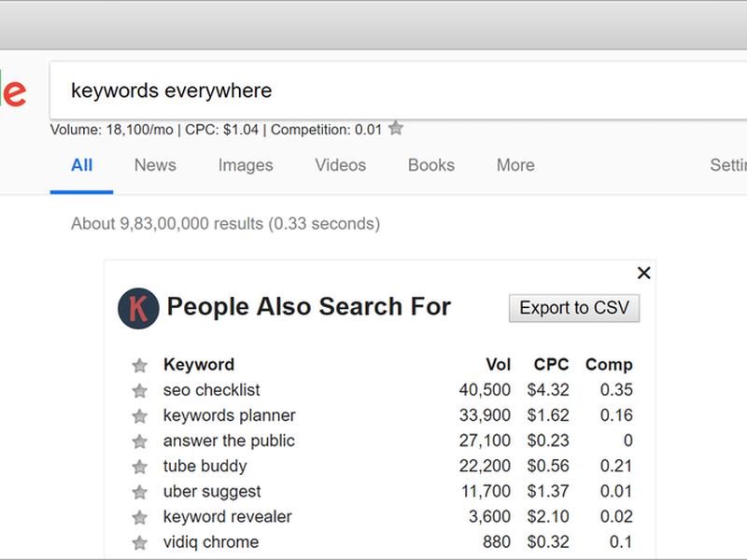Star the 'keywords planner' keyword
Screen dimensions: 747x560
[139, 415]
